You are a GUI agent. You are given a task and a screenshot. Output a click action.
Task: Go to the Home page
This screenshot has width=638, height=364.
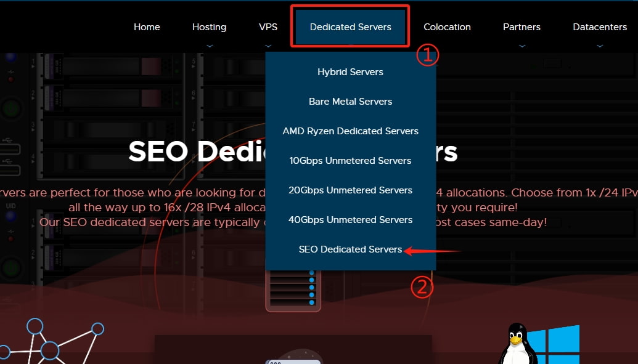coord(147,27)
